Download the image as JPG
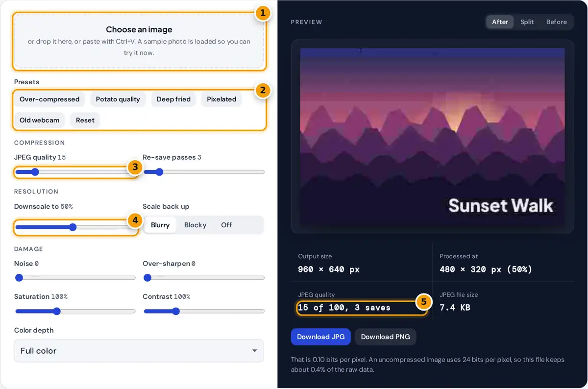Screen dimensions: 588x389 321,337
